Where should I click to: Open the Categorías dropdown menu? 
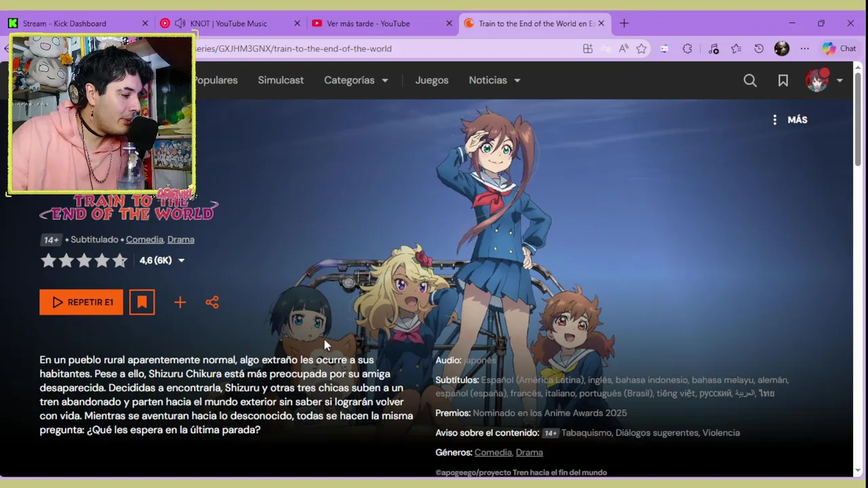click(x=356, y=80)
